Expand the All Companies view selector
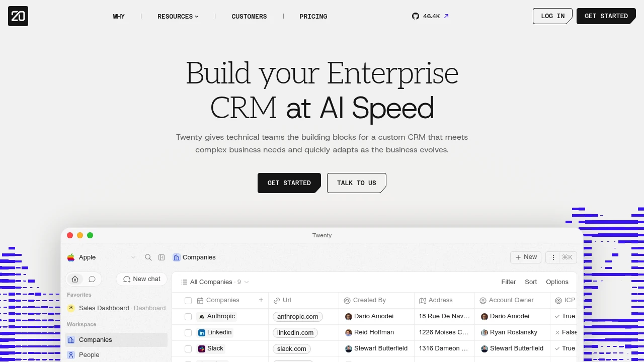Viewport: 644px width, 362px height. [215, 282]
